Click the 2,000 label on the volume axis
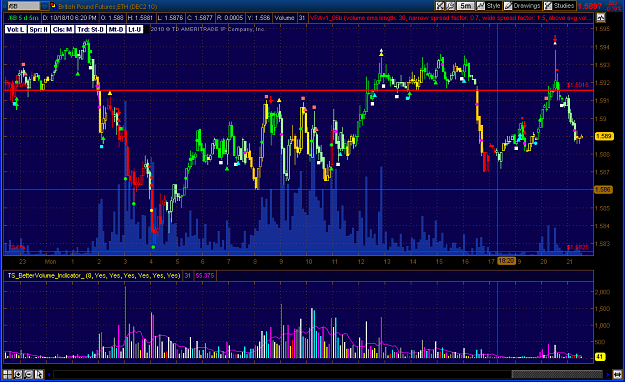The width and height of the screenshot is (625, 382). click(602, 292)
